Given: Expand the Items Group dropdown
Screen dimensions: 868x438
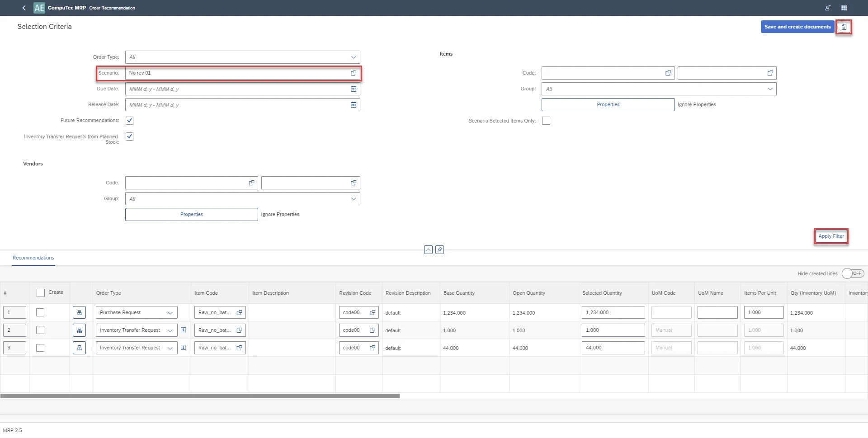Looking at the screenshot, I should pos(770,89).
